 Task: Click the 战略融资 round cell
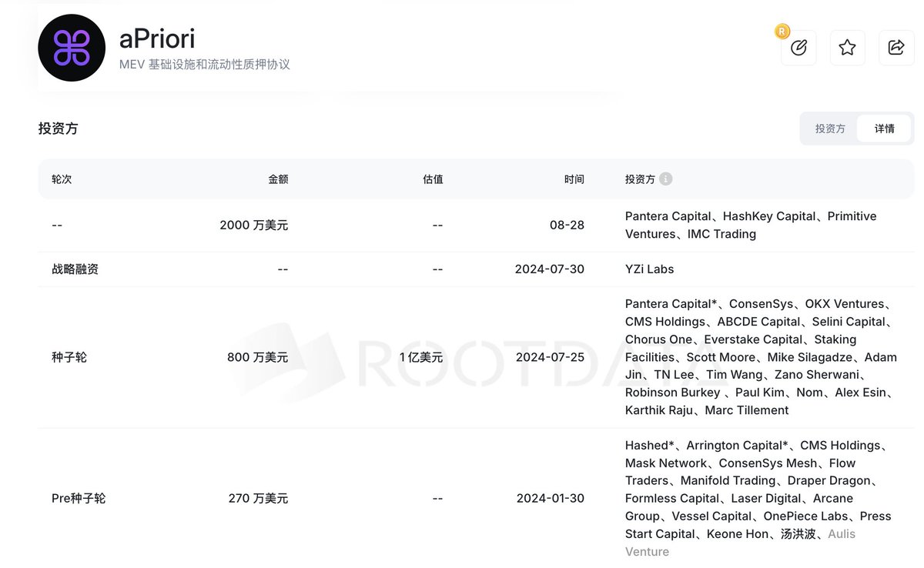click(75, 269)
